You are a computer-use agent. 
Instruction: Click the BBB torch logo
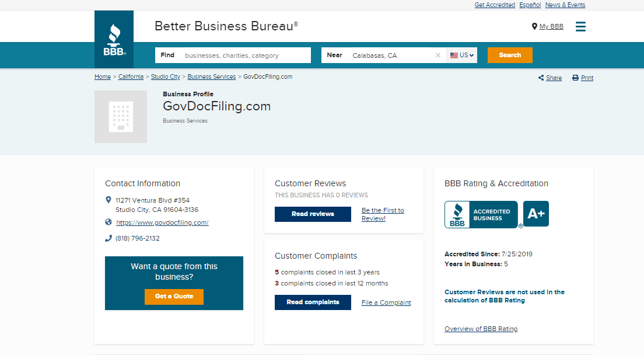114,40
